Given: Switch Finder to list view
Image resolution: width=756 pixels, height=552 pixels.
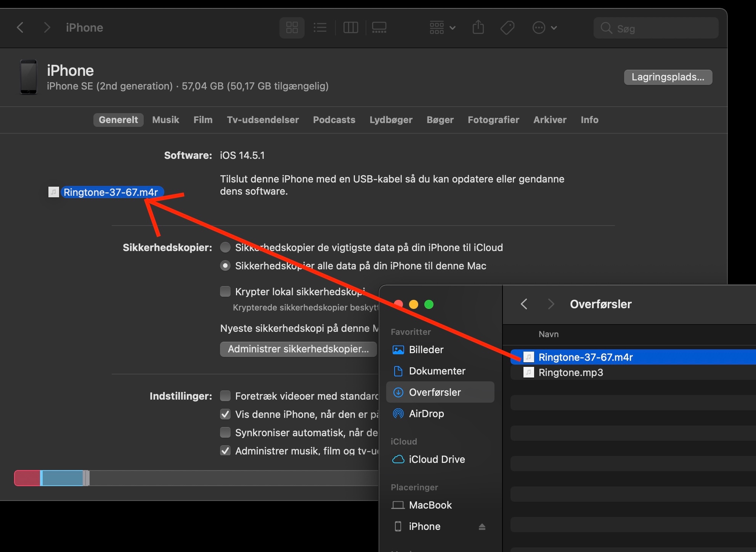Looking at the screenshot, I should [320, 27].
